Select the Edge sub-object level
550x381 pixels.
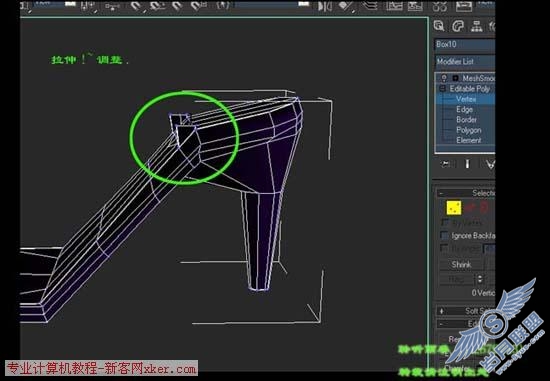click(464, 109)
